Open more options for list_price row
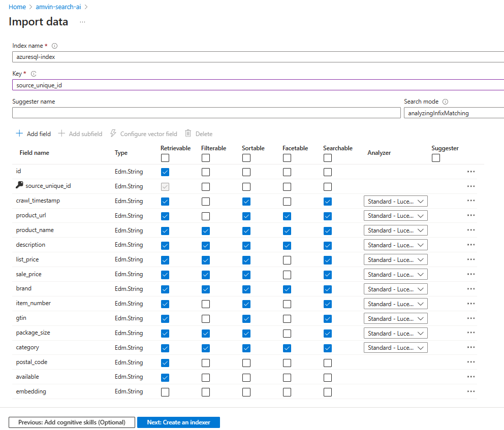Screen dimensions: 504x430 point(471,260)
